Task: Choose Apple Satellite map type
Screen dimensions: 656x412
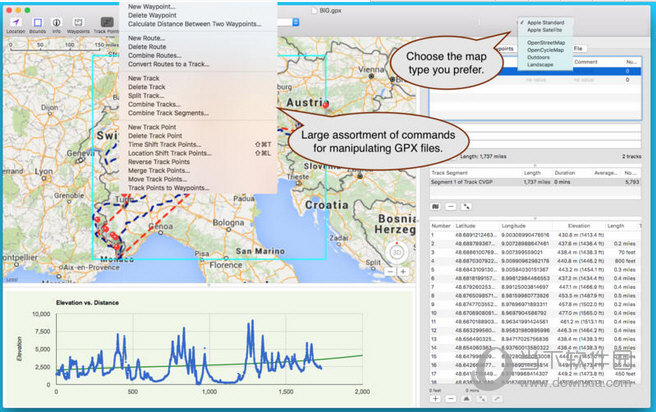Action: click(x=544, y=30)
